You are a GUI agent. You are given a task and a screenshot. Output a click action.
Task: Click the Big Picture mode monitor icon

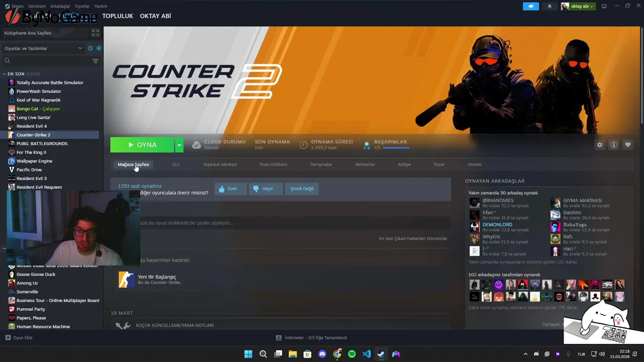pos(604,6)
